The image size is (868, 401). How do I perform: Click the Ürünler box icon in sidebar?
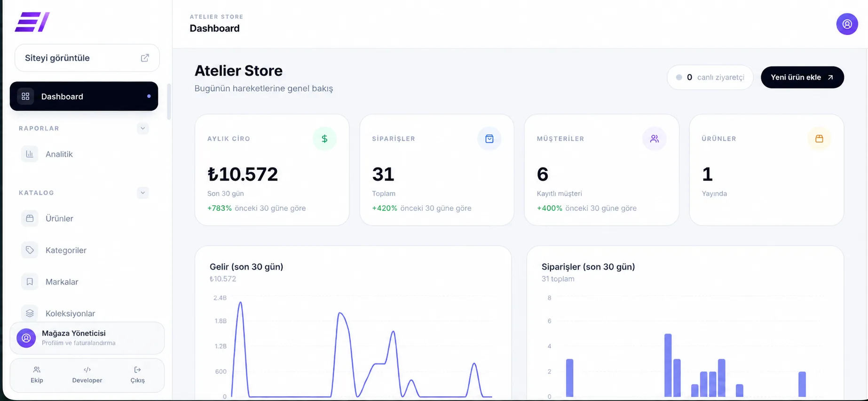(x=30, y=218)
